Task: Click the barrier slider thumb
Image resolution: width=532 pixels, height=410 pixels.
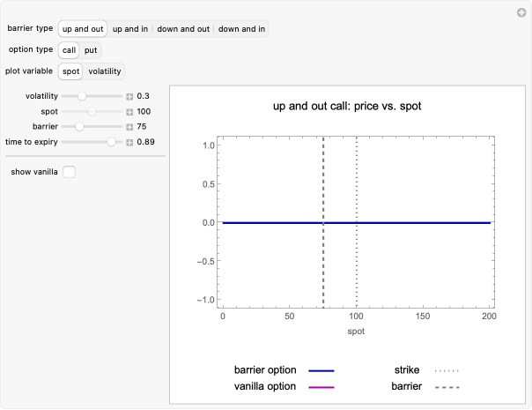Action: pos(79,127)
